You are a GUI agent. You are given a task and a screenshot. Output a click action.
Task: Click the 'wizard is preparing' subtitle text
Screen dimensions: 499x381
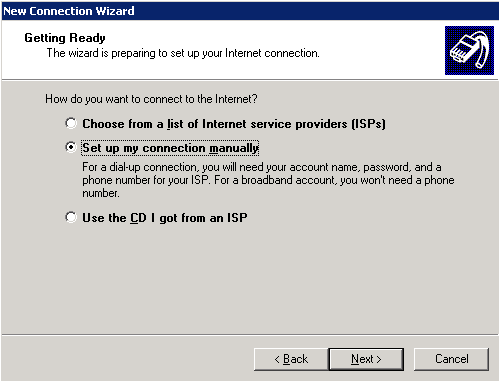pos(183,53)
